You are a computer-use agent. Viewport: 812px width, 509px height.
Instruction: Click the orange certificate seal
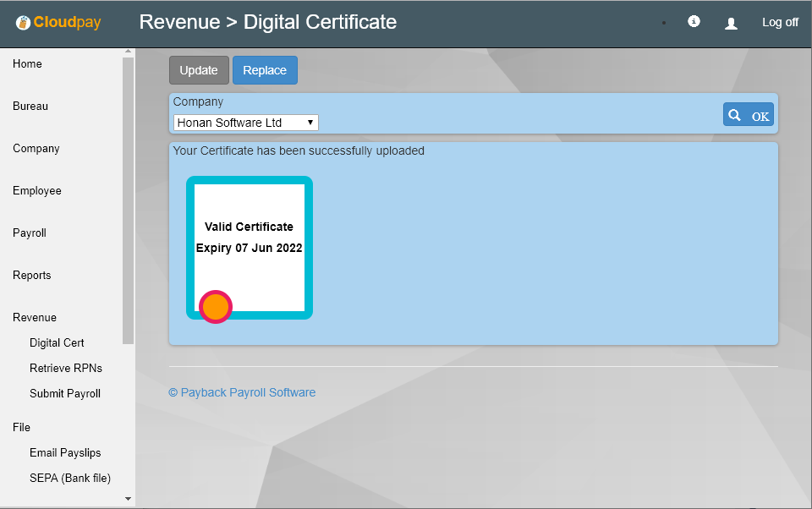pos(216,307)
